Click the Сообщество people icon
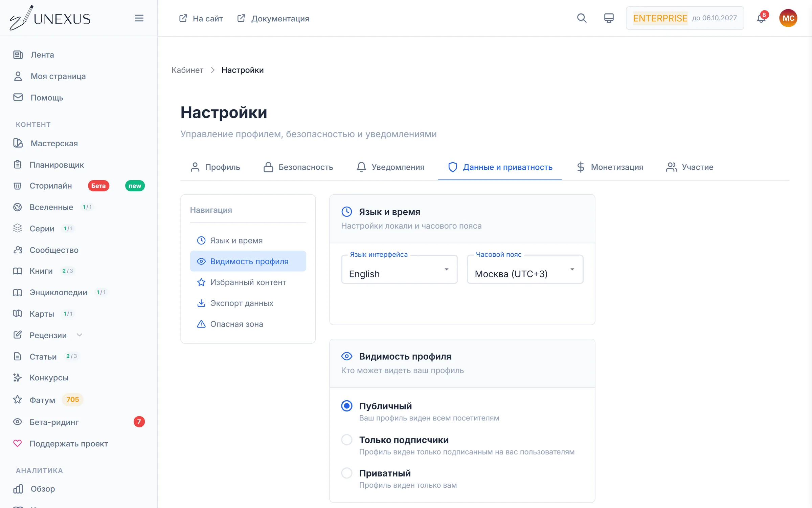Image resolution: width=812 pixels, height=508 pixels. pos(18,250)
